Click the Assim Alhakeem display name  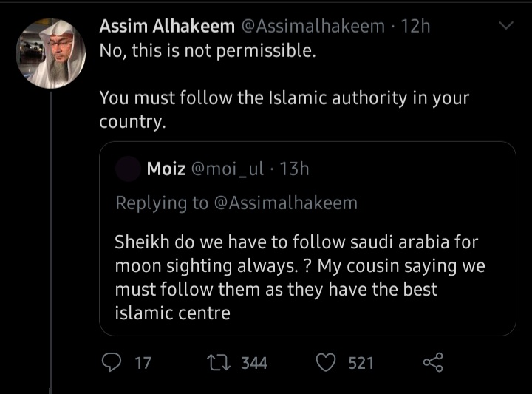tap(167, 27)
